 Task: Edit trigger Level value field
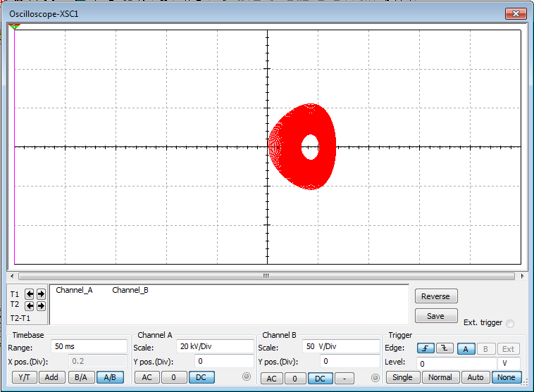457,363
